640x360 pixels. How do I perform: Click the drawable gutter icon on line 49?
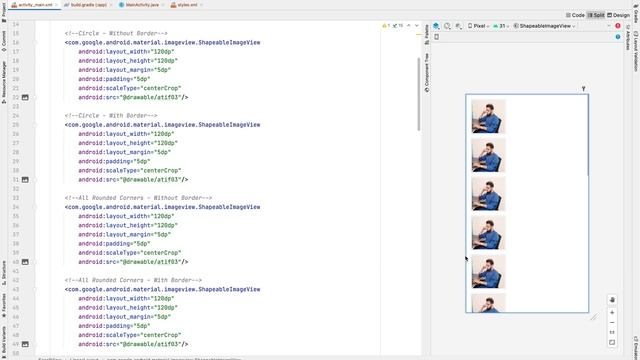coord(25,344)
